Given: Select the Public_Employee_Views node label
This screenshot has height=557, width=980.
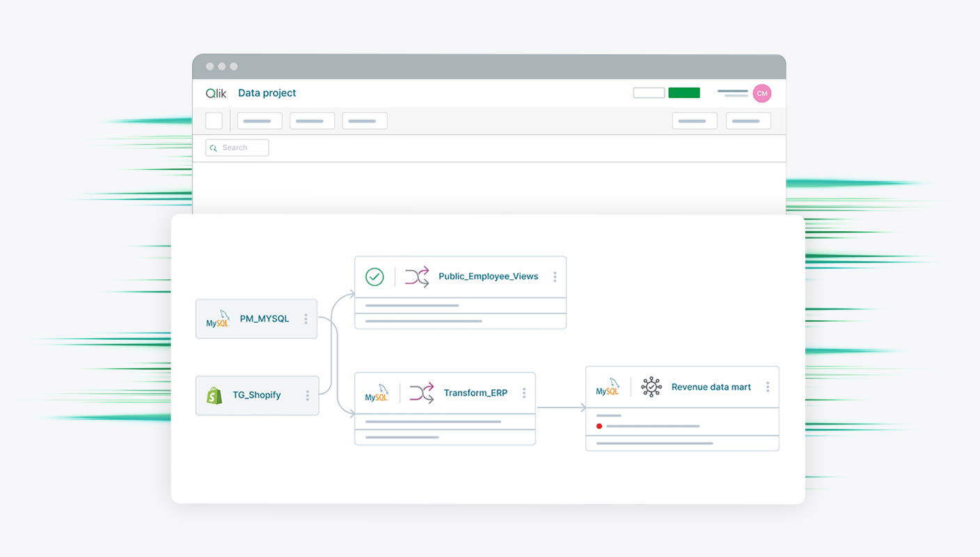Looking at the screenshot, I should [x=488, y=276].
